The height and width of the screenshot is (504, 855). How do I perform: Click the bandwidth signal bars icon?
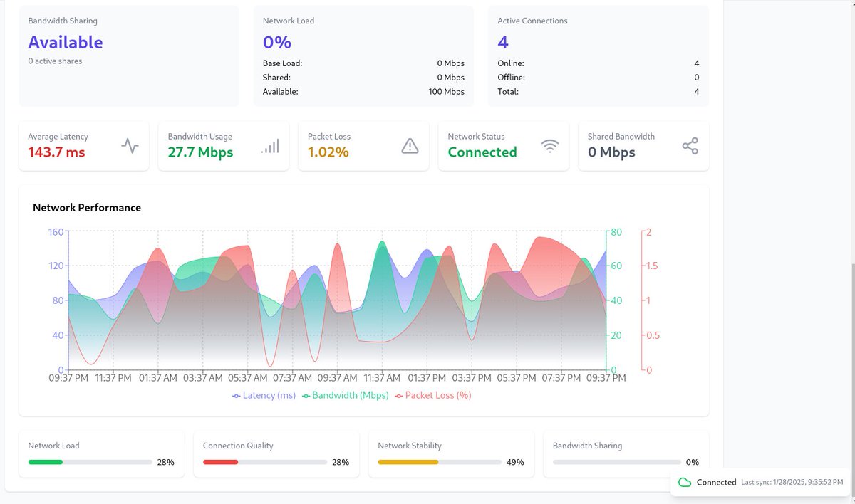(270, 146)
